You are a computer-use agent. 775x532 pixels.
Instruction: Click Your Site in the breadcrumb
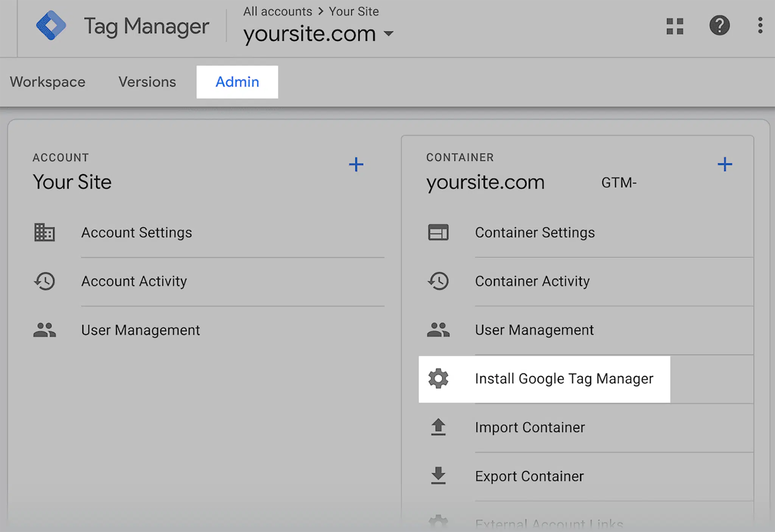click(354, 11)
